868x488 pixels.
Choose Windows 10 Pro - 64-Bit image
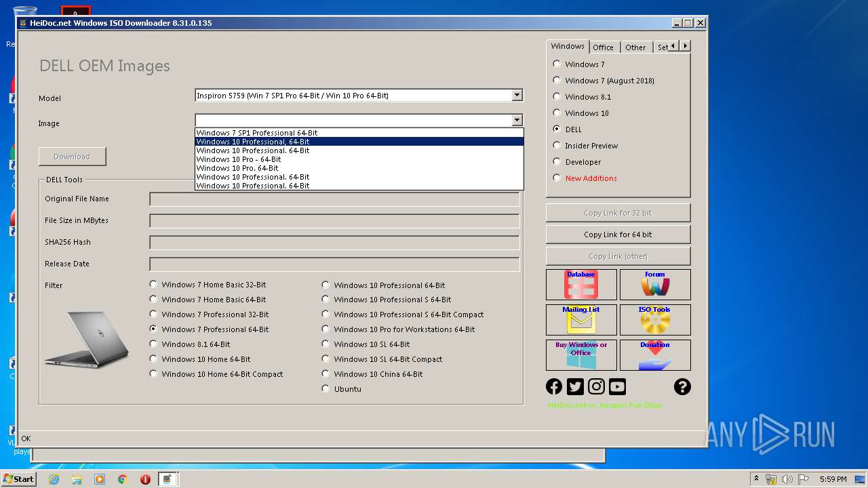pyautogui.click(x=359, y=159)
